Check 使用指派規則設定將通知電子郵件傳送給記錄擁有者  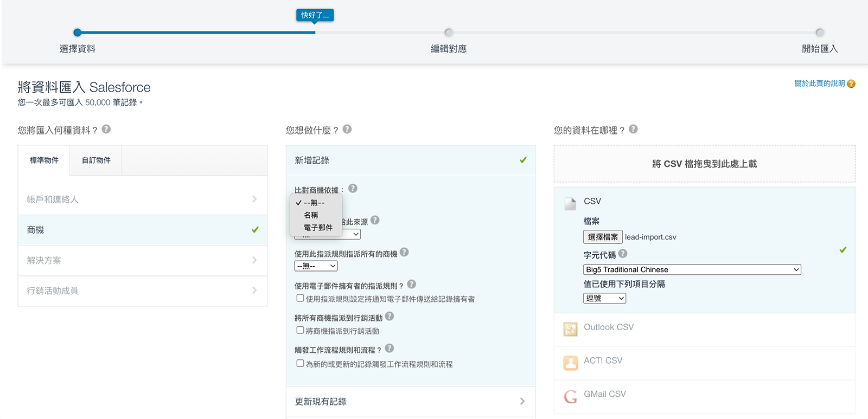pos(300,298)
